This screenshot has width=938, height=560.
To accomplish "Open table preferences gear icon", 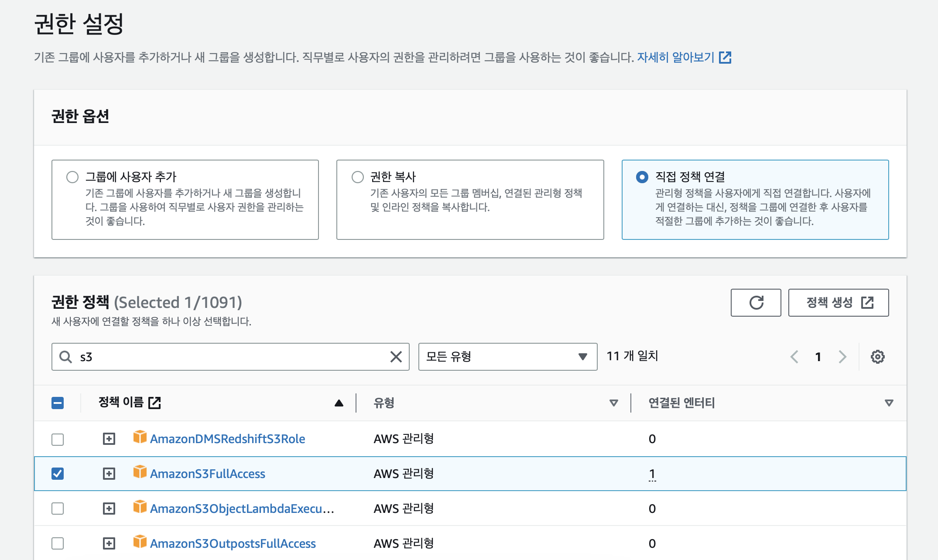I will [877, 357].
